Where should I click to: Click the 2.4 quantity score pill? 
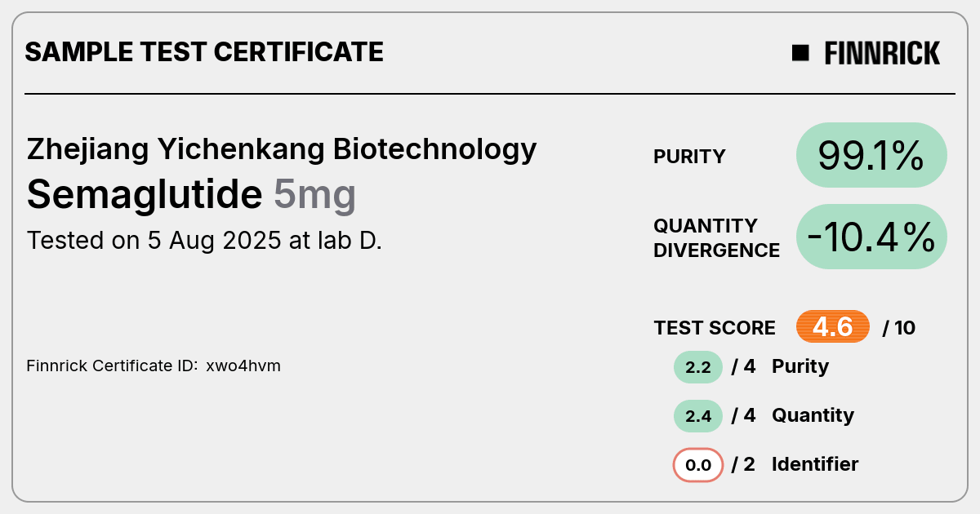(x=698, y=416)
